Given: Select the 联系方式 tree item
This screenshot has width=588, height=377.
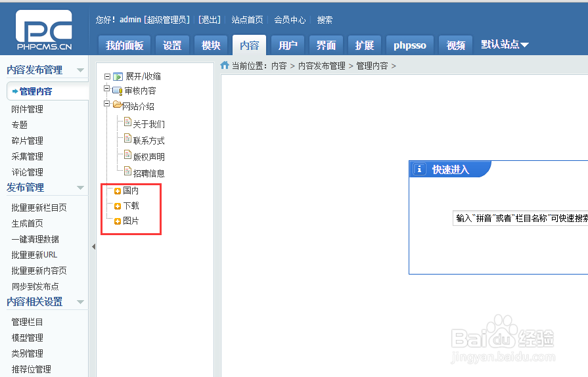Looking at the screenshot, I should click(x=149, y=141).
